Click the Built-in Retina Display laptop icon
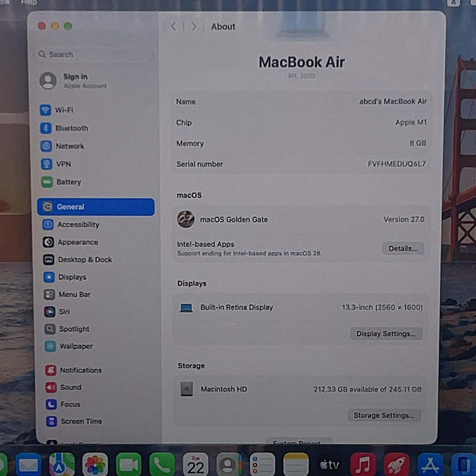The width and height of the screenshot is (476, 476). point(186,308)
